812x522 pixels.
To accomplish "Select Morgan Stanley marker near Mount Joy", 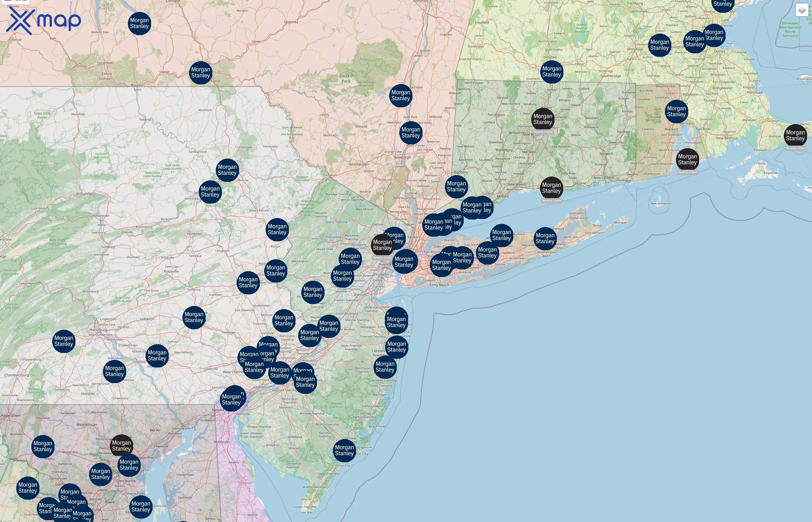I will click(x=157, y=356).
